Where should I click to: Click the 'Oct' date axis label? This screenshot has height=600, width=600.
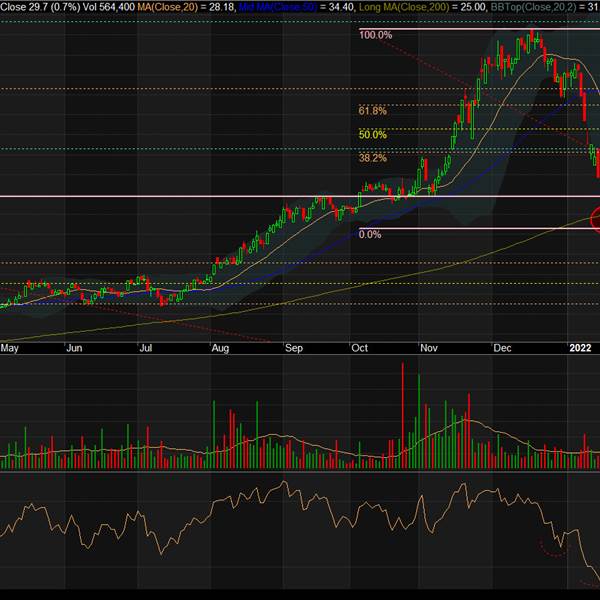[x=359, y=348]
